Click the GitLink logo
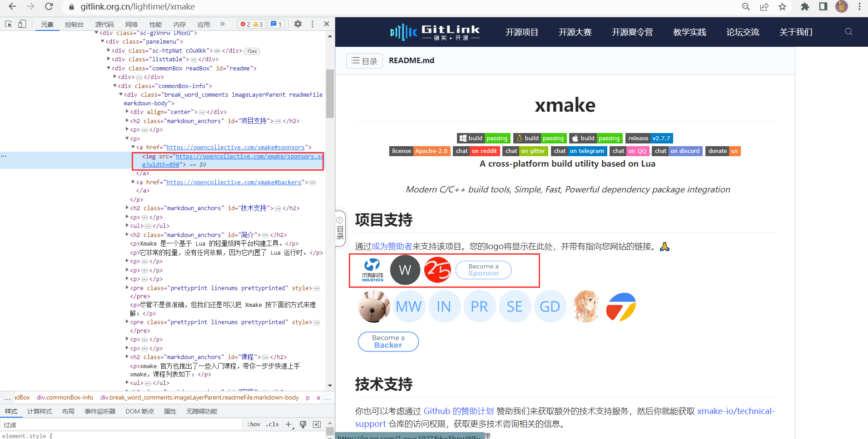This screenshot has height=439, width=868. click(435, 32)
